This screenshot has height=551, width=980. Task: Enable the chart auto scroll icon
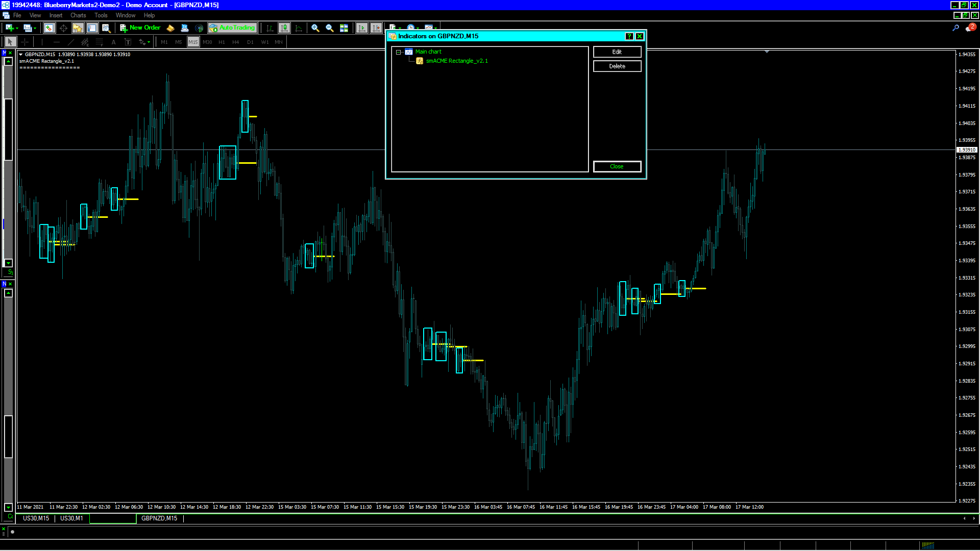(362, 28)
